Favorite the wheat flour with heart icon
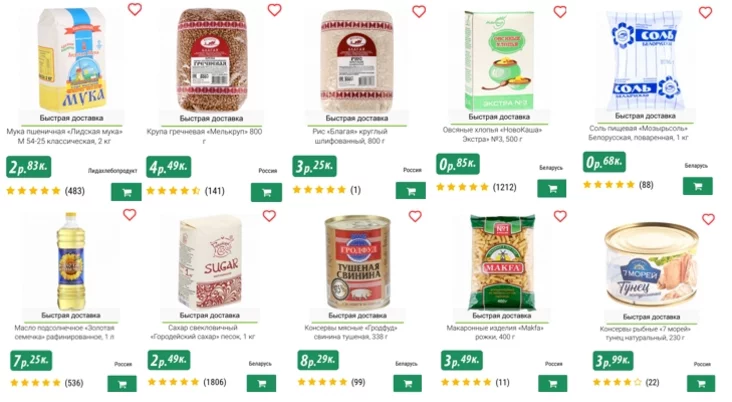The height and width of the screenshot is (402, 732). click(x=135, y=9)
